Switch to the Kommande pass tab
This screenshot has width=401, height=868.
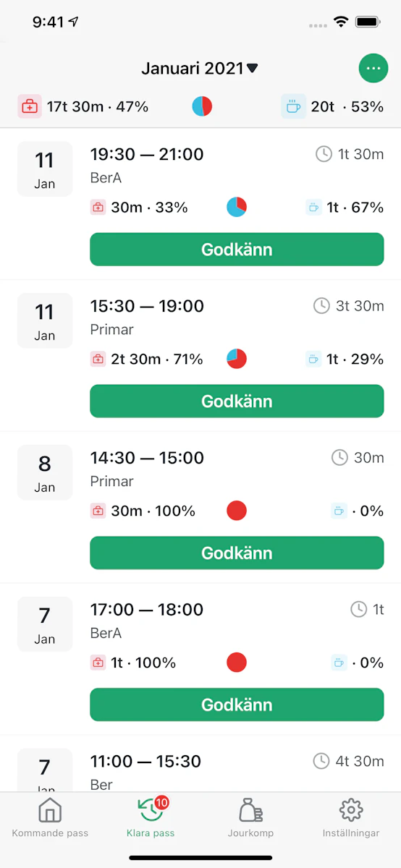[50, 818]
